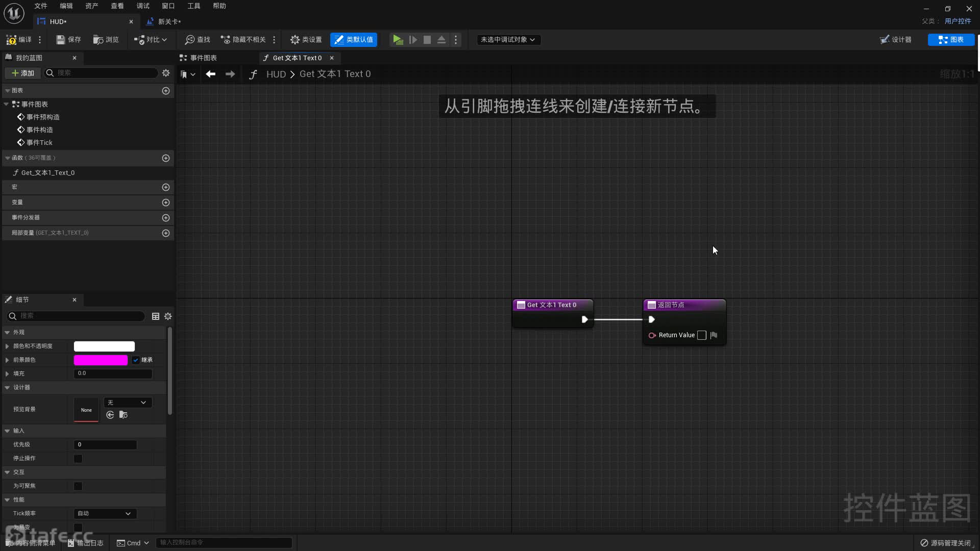Image resolution: width=980 pixels, height=551 pixels.
Task: Click the skip-frame playback button
Action: pos(413,39)
